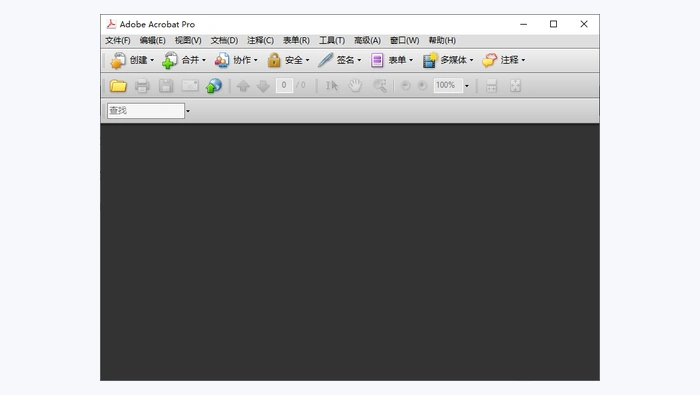700x395 pixels.
Task: Go to next page with down arrow
Action: point(263,86)
